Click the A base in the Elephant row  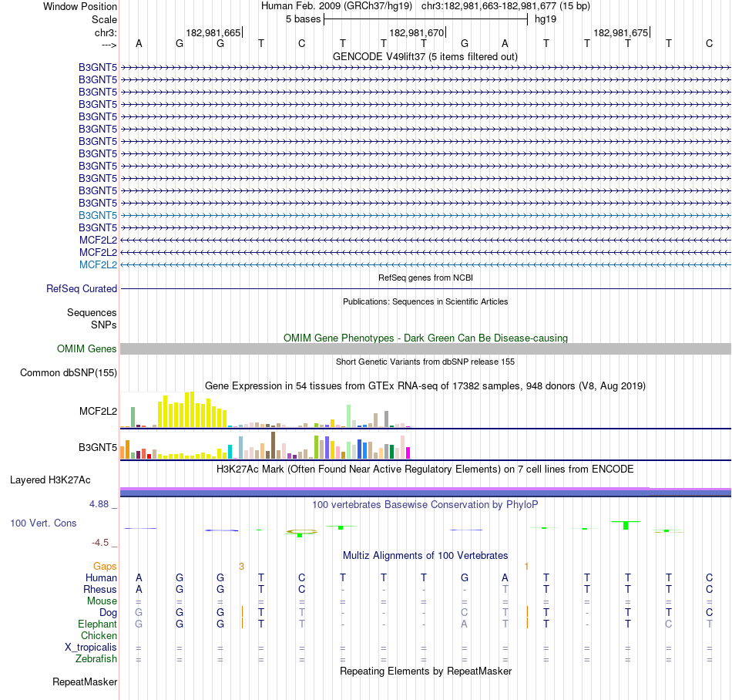pos(464,624)
